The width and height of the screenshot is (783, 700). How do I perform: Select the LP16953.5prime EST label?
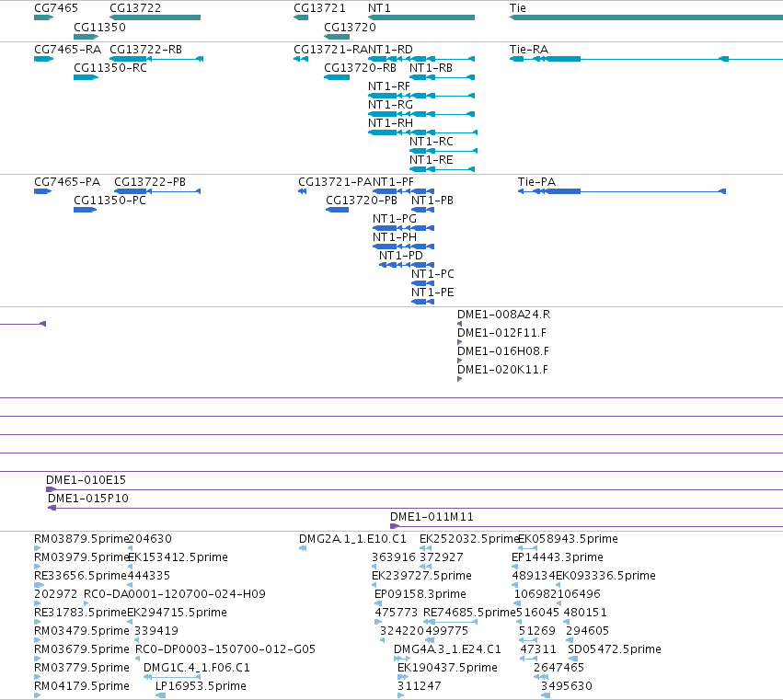(201, 687)
